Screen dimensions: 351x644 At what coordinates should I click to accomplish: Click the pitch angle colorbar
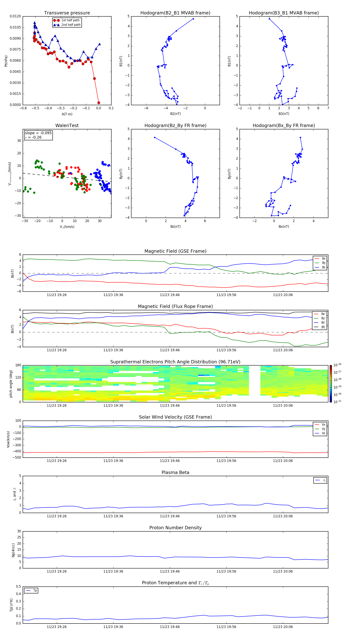coord(331,384)
